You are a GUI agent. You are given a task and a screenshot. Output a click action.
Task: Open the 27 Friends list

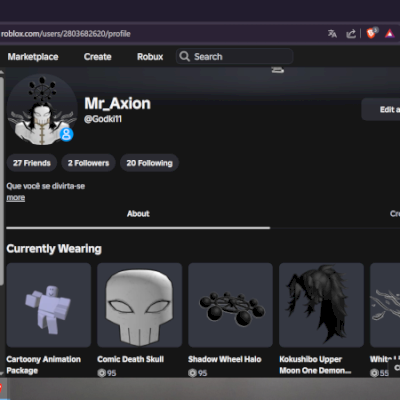pos(32,163)
